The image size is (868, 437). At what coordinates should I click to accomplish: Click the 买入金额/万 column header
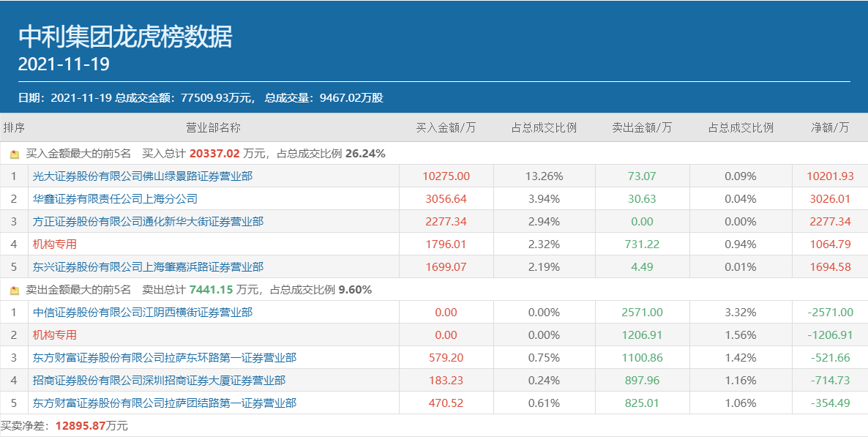pos(446,127)
